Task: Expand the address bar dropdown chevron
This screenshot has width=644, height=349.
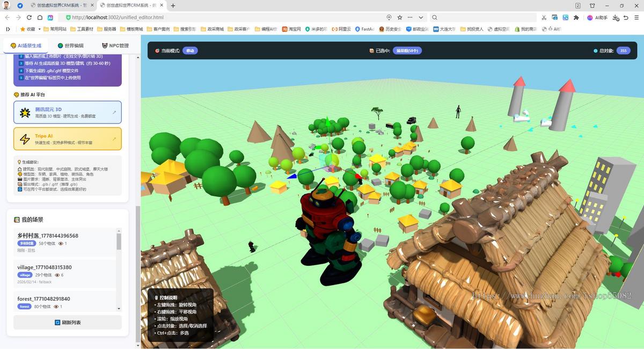Action: [x=421, y=18]
